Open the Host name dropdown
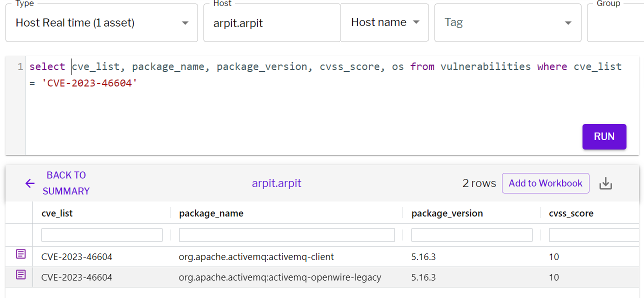Viewport: 644px width, 298px height. 384,22
